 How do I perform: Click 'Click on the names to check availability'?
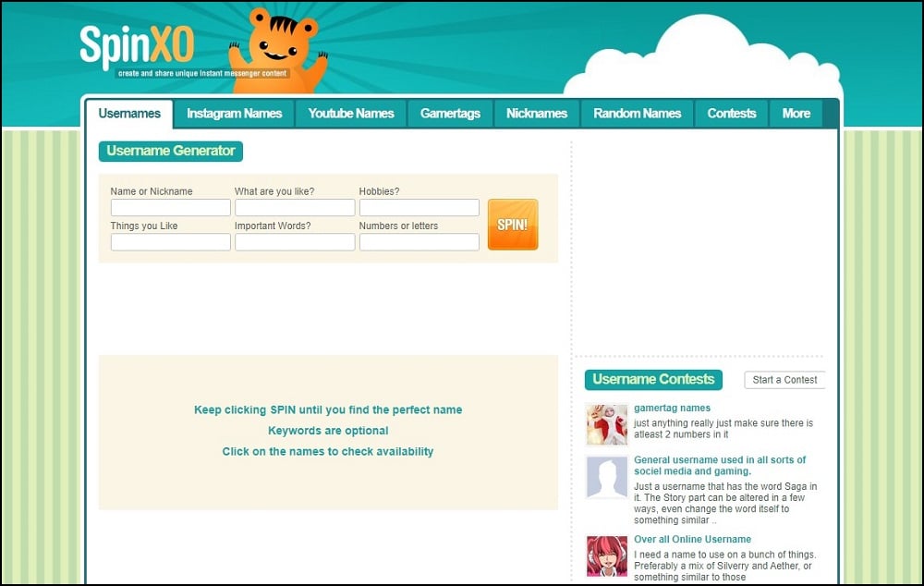pos(328,452)
